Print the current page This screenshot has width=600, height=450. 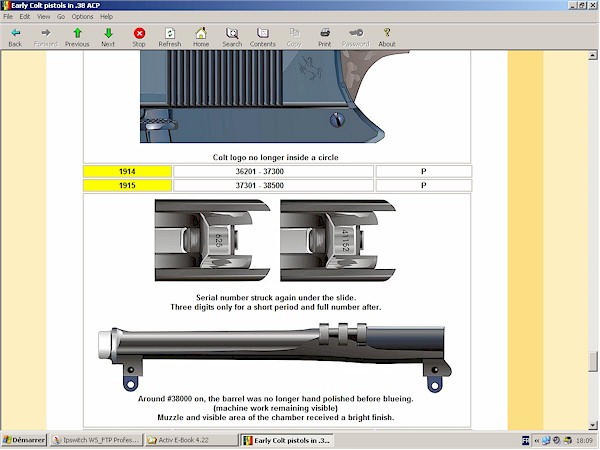324,37
